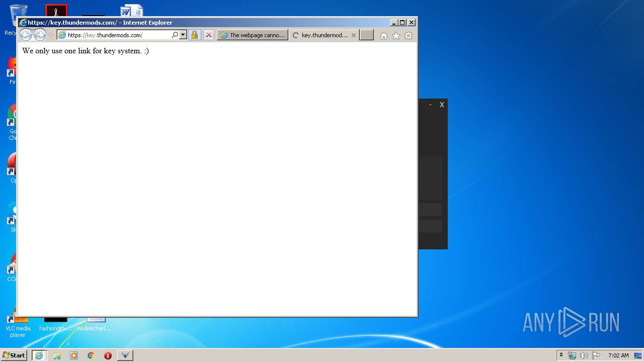The image size is (644, 362).
Task: Maximize the Internet Explorer window
Action: 403,23
